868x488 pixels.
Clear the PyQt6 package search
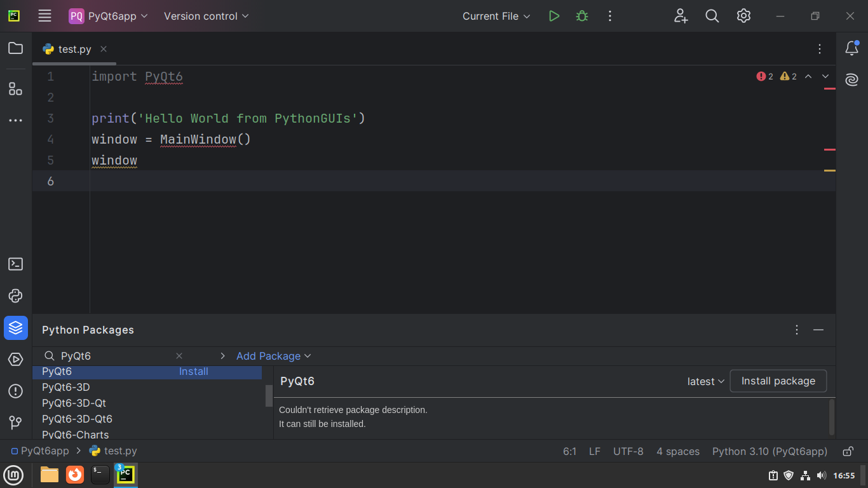tap(179, 356)
